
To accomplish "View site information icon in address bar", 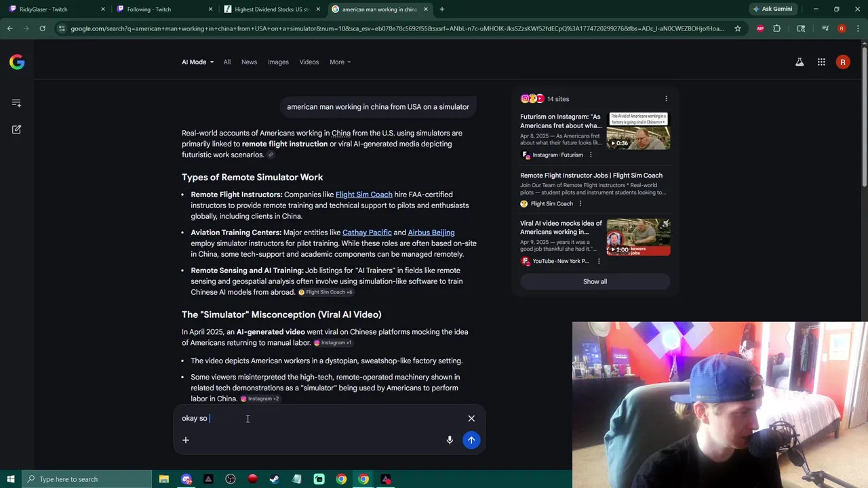I will pos(62,28).
